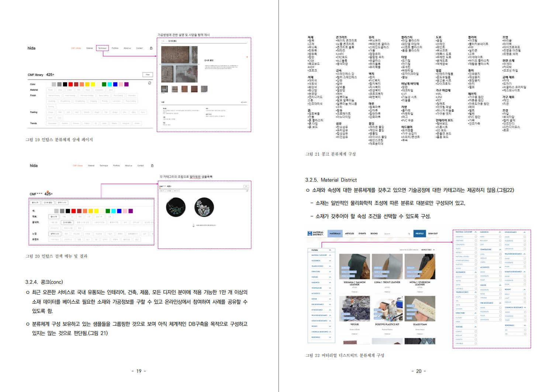The image size is (557, 392).
Task: Click the share icon in the technique detail panel
Action: point(242,102)
